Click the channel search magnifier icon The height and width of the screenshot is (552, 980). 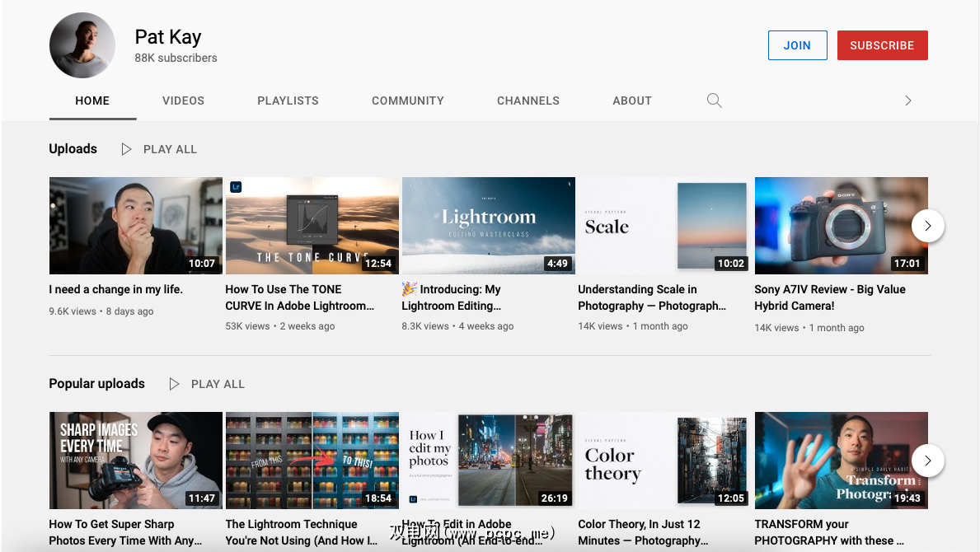pyautogui.click(x=714, y=101)
